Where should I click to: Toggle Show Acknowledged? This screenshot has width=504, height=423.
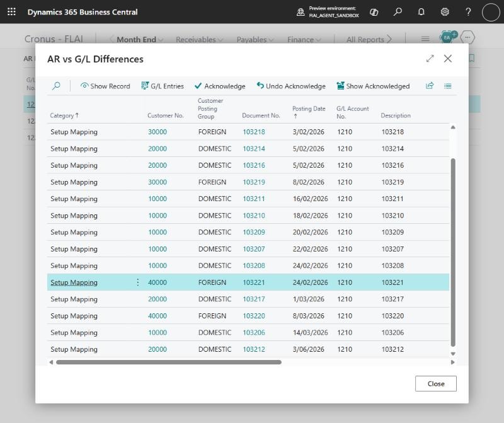click(373, 86)
